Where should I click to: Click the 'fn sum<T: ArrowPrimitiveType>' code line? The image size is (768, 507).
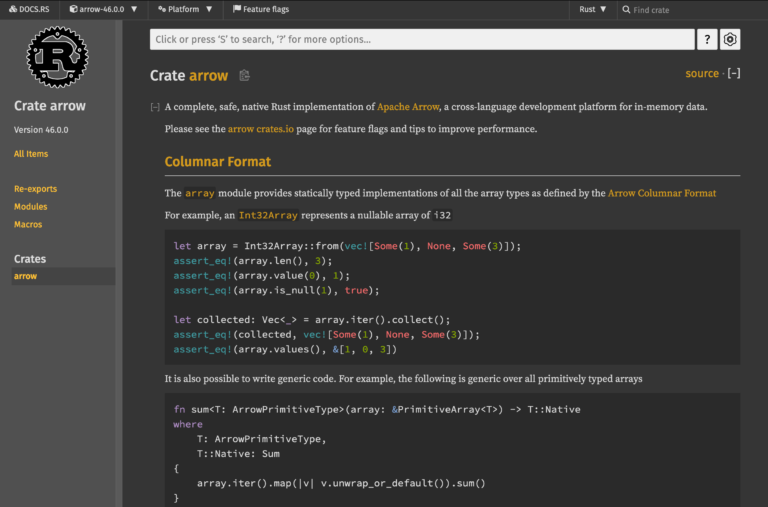point(377,410)
